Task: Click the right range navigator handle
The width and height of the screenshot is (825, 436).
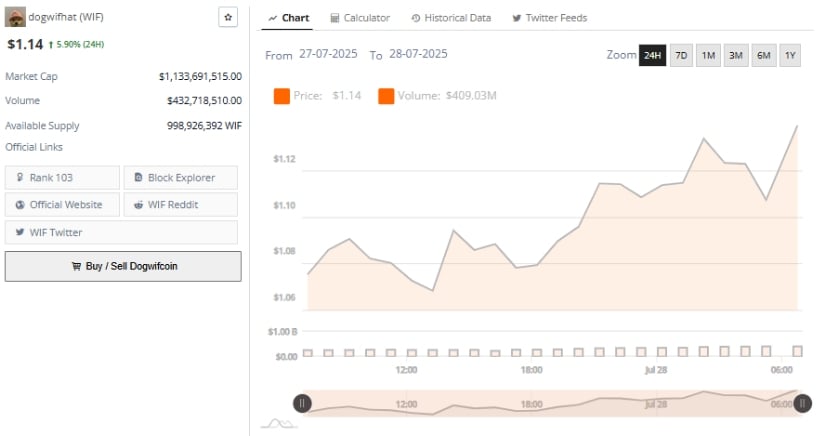Action: pyautogui.click(x=802, y=403)
